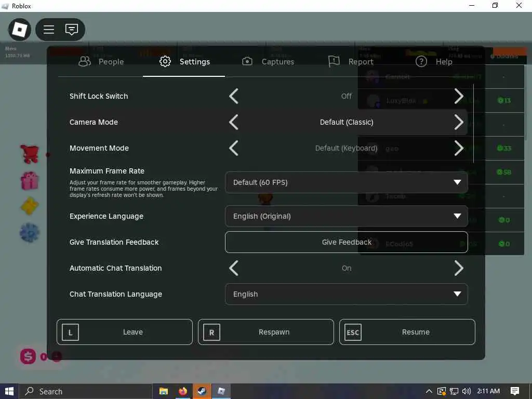Toggle Automatic Chat Translation with left arrow
This screenshot has width=532, height=399.
(234, 268)
